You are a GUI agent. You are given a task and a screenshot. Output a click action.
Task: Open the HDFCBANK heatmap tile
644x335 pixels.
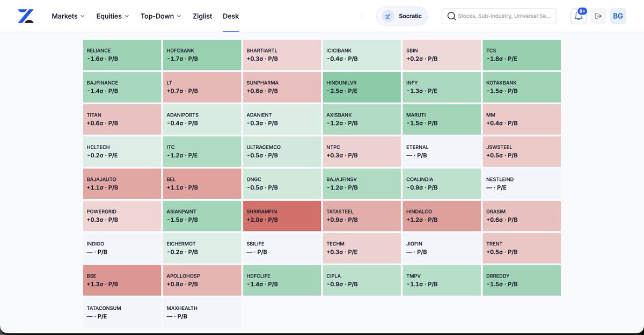pos(202,55)
